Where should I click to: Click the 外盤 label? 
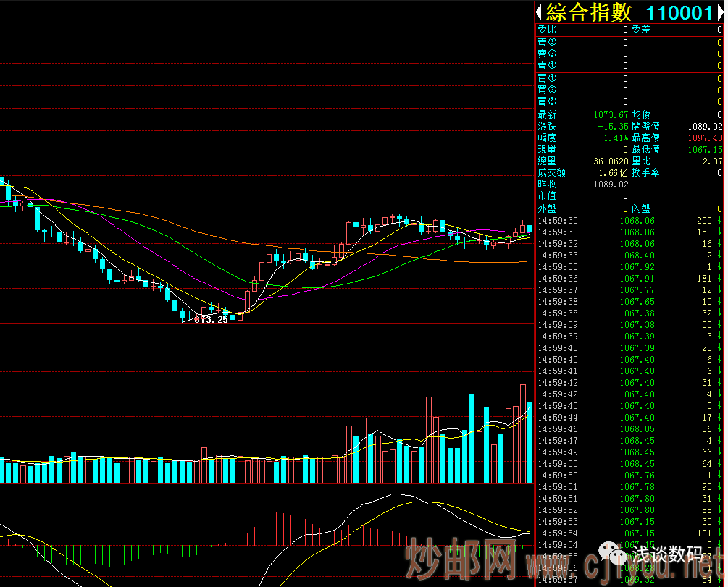(x=547, y=208)
